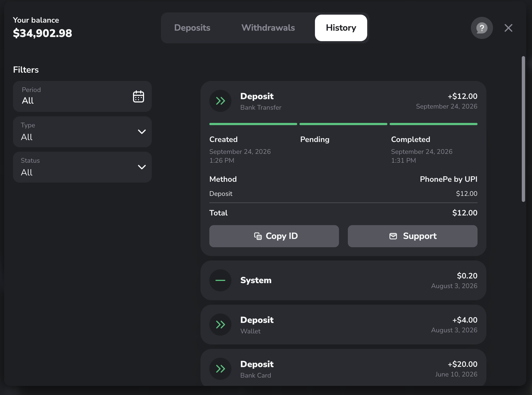The height and width of the screenshot is (395, 532).
Task: Click the Bank Card deposit icon
Action: pyautogui.click(x=220, y=369)
